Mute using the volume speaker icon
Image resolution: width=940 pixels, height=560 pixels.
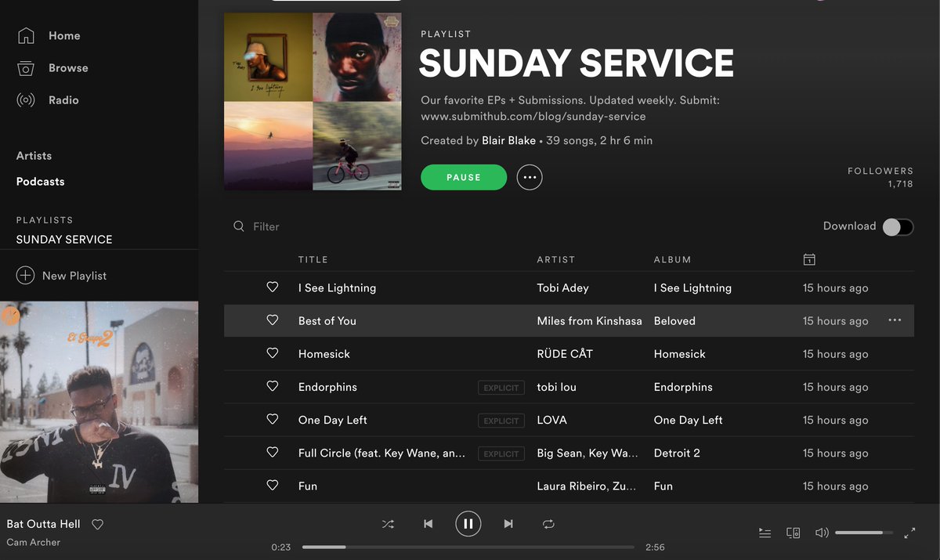822,533
